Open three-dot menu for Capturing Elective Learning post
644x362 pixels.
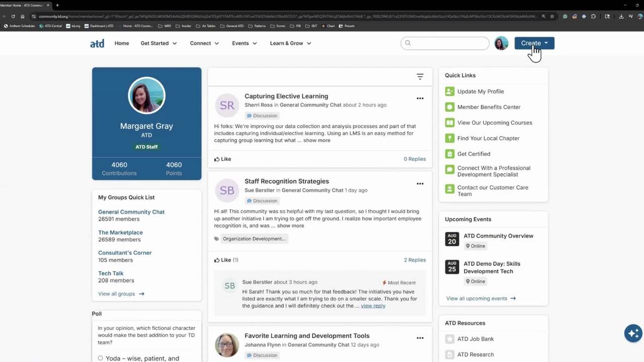(420, 99)
